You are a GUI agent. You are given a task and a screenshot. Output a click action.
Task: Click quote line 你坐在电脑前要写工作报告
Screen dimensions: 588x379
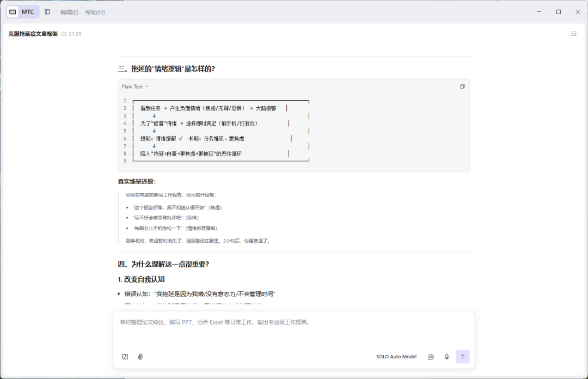[x=171, y=195]
